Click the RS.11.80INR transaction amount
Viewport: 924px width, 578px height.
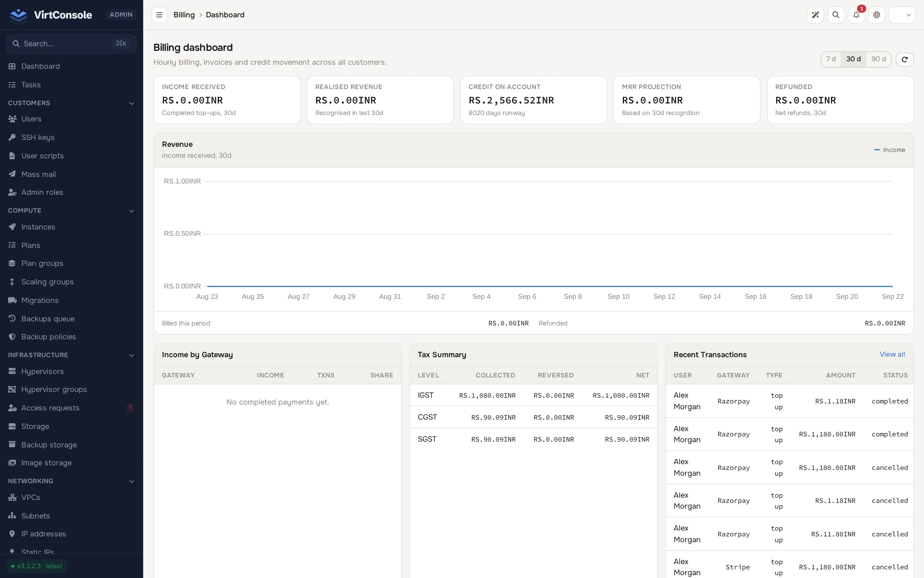833,534
